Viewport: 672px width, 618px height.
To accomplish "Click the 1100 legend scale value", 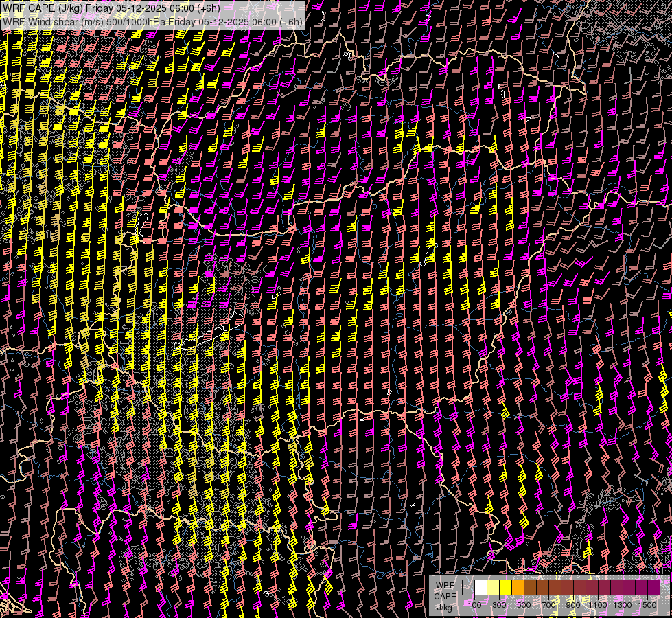I will (598, 605).
